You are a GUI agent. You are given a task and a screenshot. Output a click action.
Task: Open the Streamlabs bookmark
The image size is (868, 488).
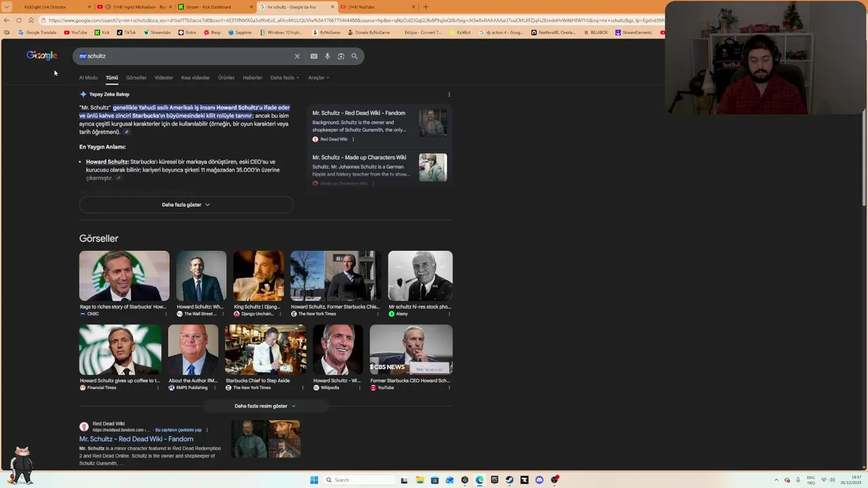click(x=157, y=33)
